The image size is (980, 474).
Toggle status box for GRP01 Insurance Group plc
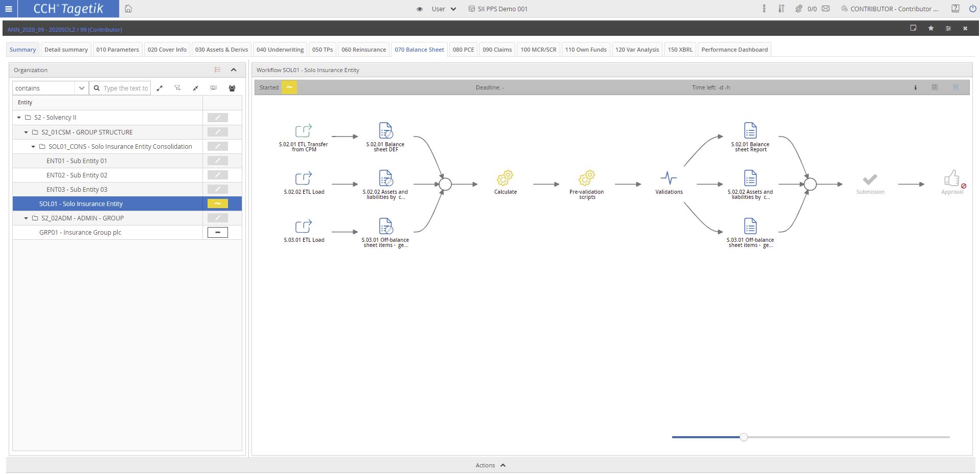click(x=218, y=233)
